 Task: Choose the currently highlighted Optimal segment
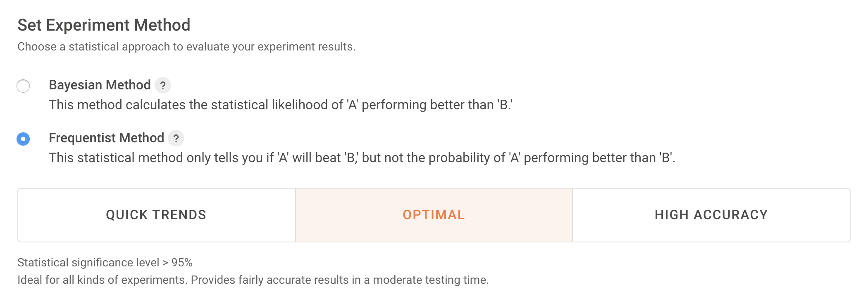433,215
